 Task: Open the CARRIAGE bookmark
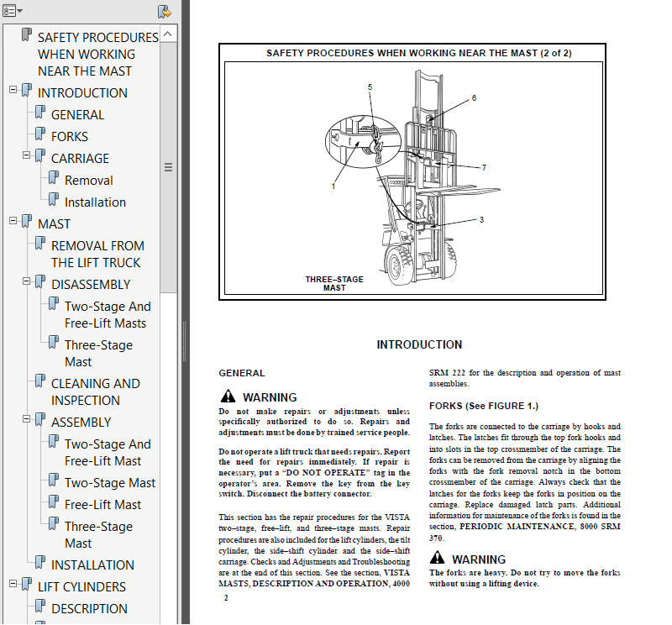[80, 159]
